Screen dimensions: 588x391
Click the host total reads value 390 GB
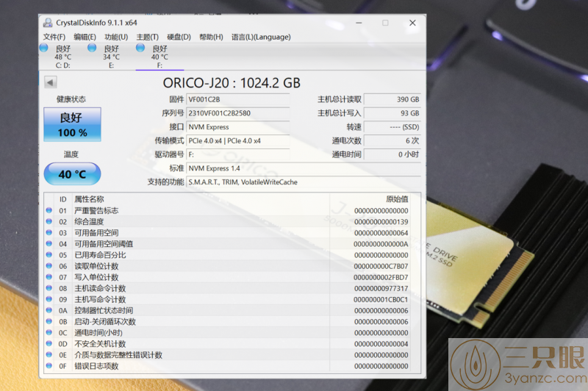(392, 99)
